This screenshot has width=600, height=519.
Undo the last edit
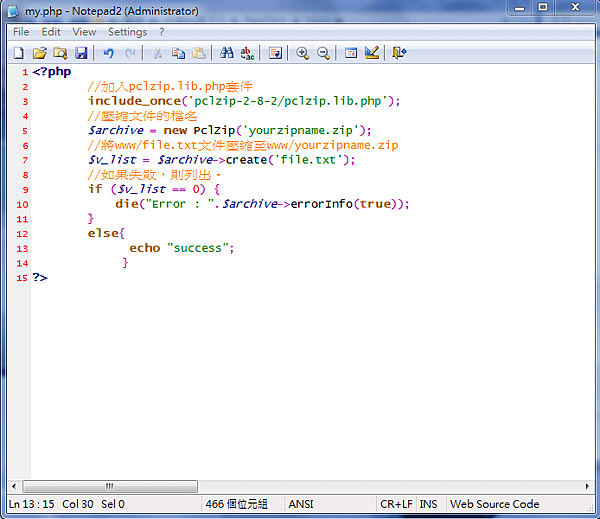[108, 53]
